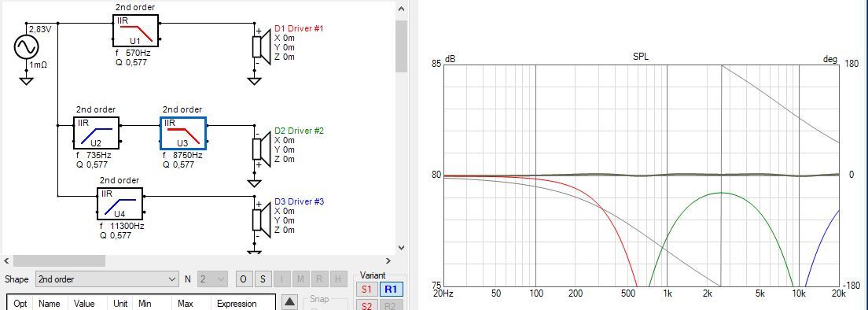This screenshot has width=868, height=310.
Task: Click the 'f 8750Hz' value under U3
Action: pyautogui.click(x=182, y=155)
